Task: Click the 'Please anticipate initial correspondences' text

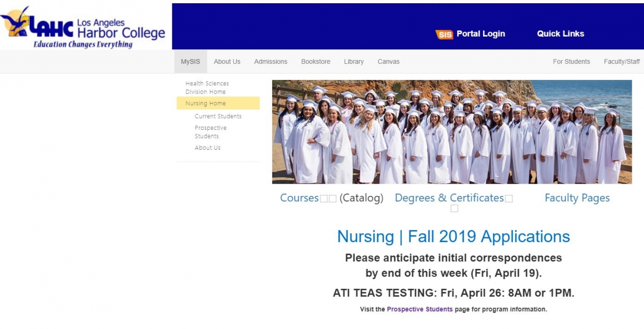Action: 453,258
